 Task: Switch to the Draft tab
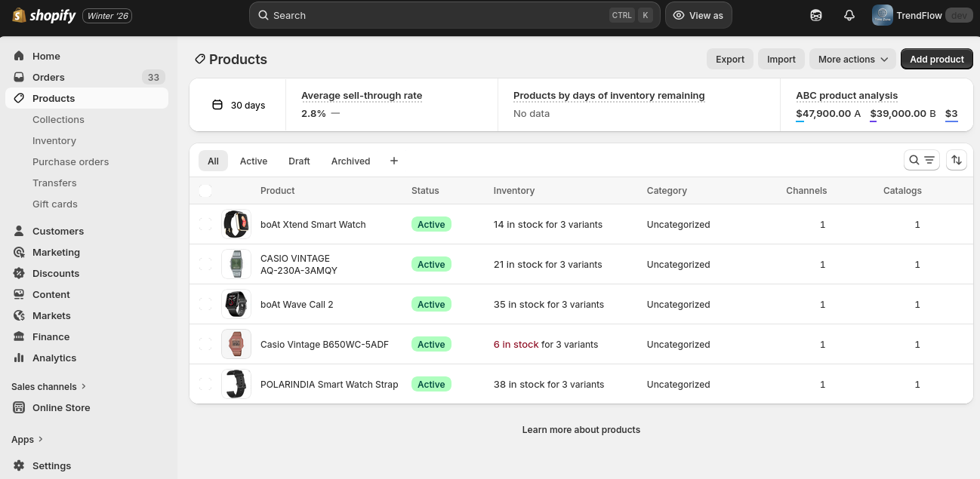pos(299,161)
